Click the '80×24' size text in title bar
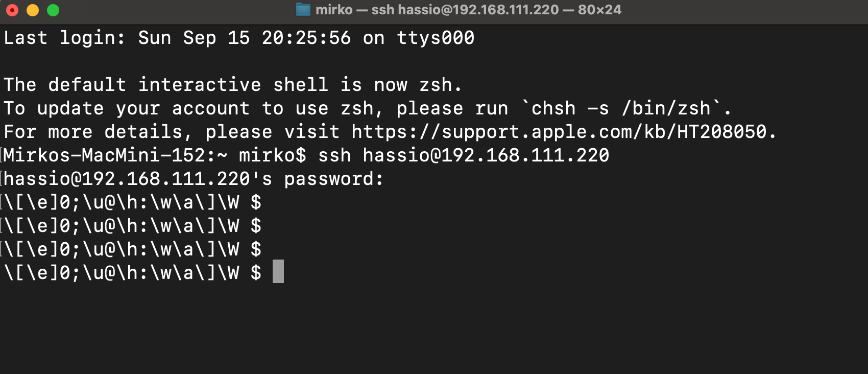The width and height of the screenshot is (868, 374). [600, 10]
